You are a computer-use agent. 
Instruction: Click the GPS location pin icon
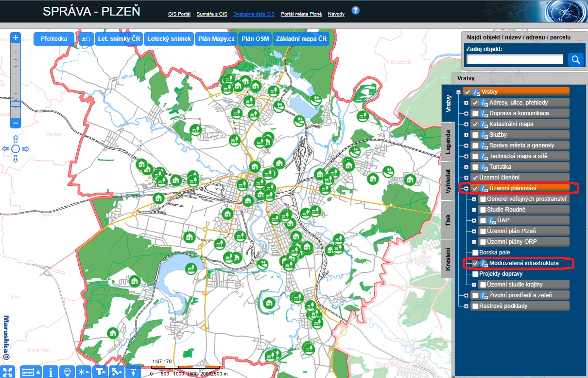coord(67,372)
